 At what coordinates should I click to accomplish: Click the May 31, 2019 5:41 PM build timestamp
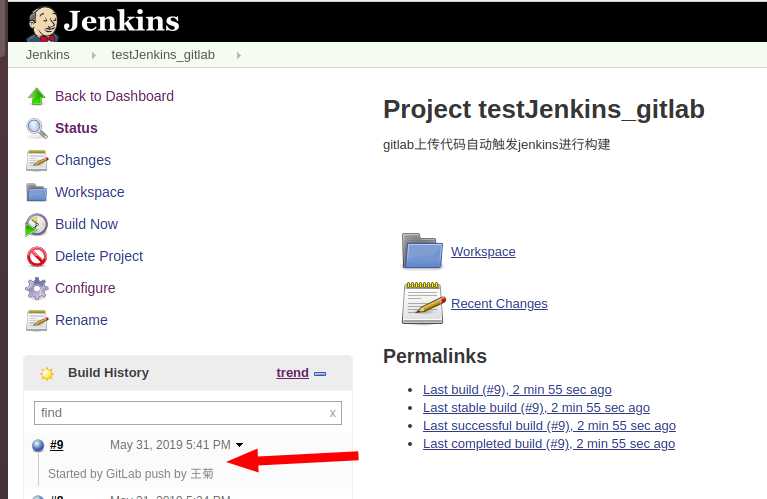pos(170,445)
